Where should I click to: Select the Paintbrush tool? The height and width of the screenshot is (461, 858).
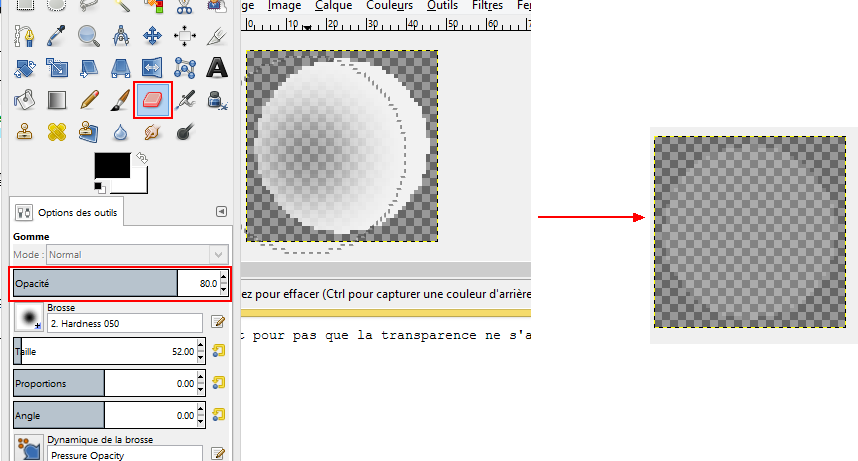[120, 100]
